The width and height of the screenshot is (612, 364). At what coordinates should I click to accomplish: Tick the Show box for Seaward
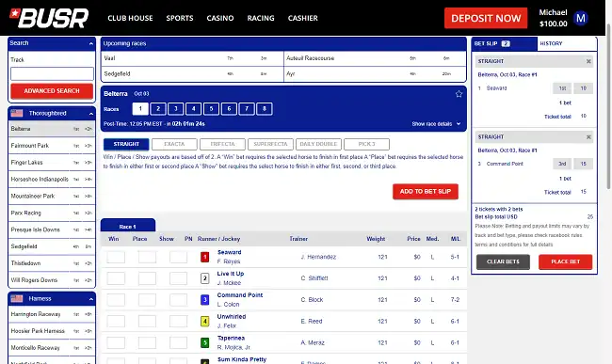click(178, 257)
